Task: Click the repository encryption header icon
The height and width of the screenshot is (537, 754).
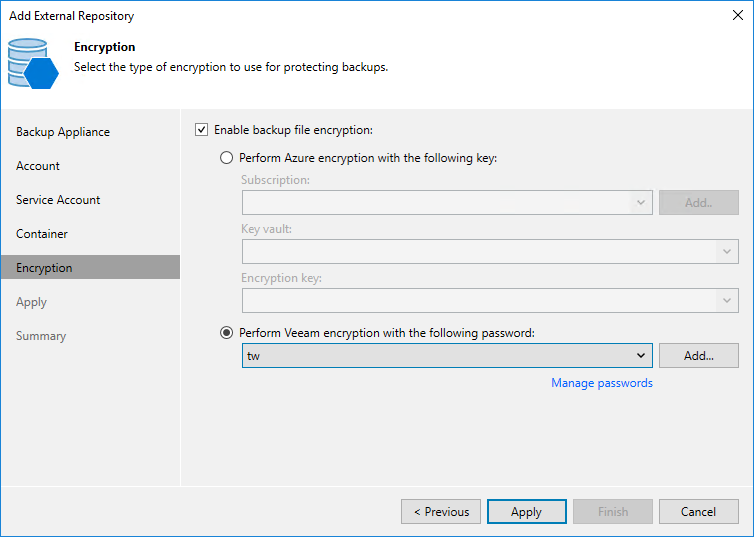Action: 32,62
